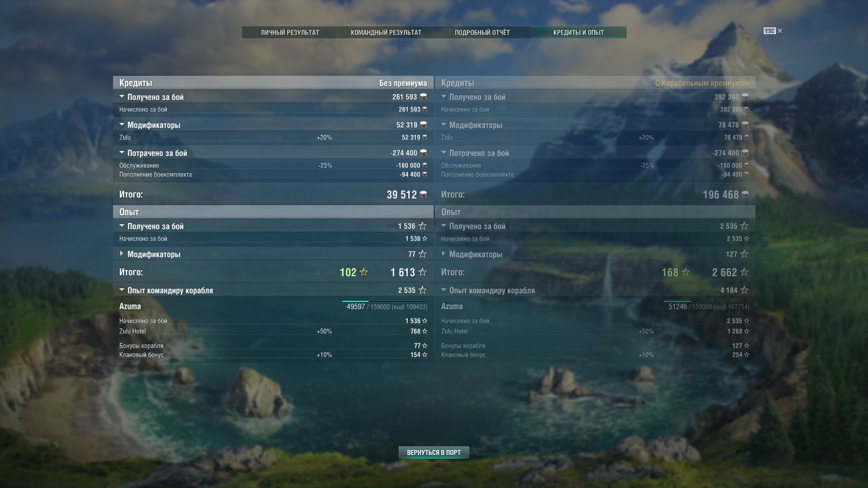Open the Подробный отчёт tab
The width and height of the screenshot is (868, 488).
pyautogui.click(x=482, y=33)
